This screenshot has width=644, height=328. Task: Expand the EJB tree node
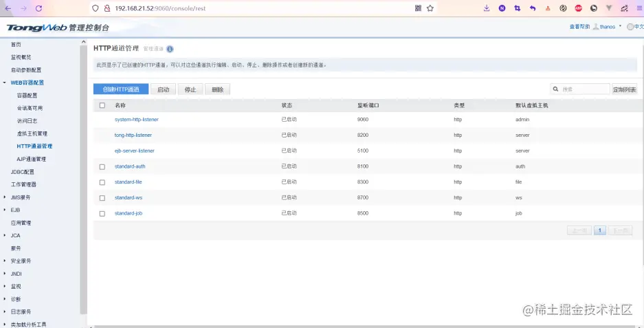[5, 210]
